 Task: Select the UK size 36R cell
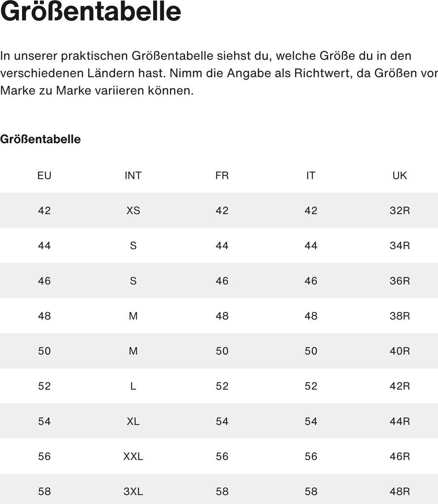coord(400,281)
